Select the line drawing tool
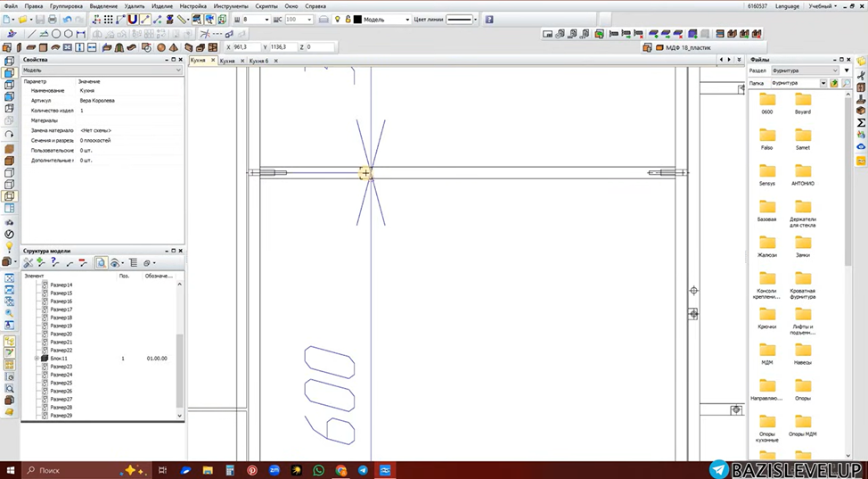 pos(31,34)
